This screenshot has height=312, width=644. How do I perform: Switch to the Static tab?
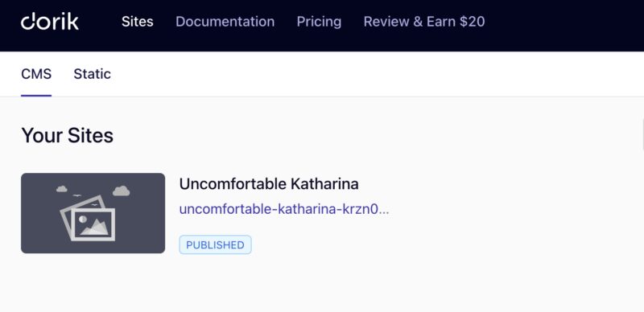pos(92,74)
